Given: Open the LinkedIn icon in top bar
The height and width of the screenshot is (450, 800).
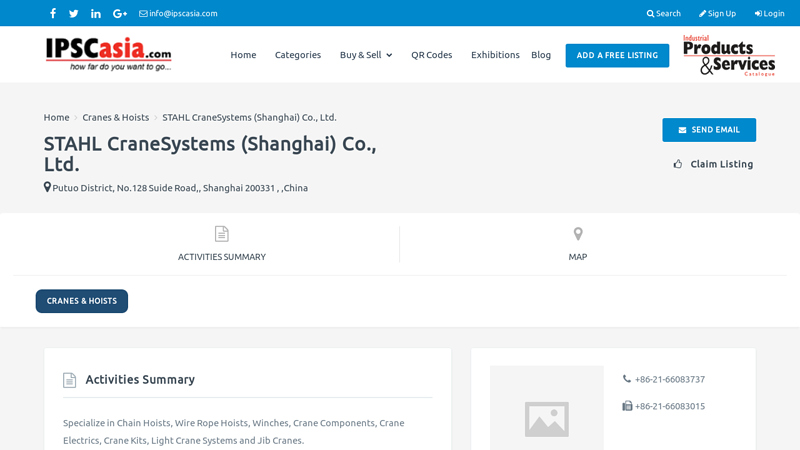Looking at the screenshot, I should 95,14.
